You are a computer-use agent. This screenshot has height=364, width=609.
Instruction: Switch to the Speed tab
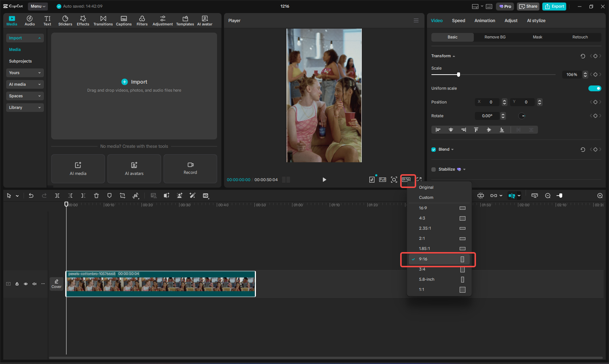[x=458, y=21]
